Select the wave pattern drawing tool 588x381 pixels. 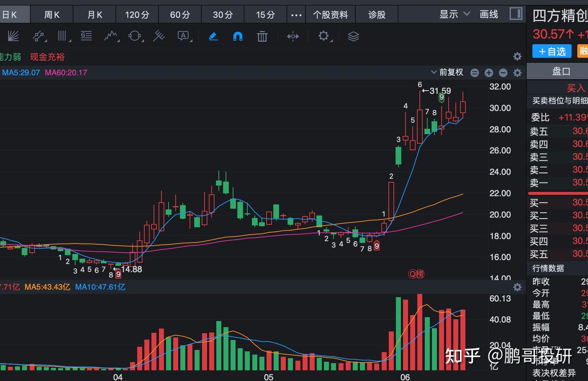(x=111, y=36)
